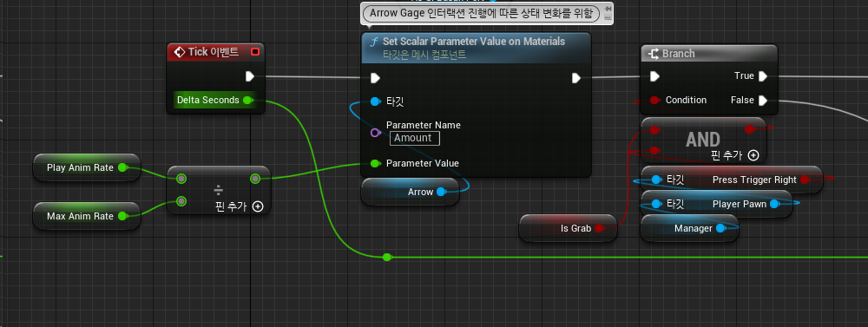Click the Max Anim Rate output pin

pyautogui.click(x=122, y=216)
